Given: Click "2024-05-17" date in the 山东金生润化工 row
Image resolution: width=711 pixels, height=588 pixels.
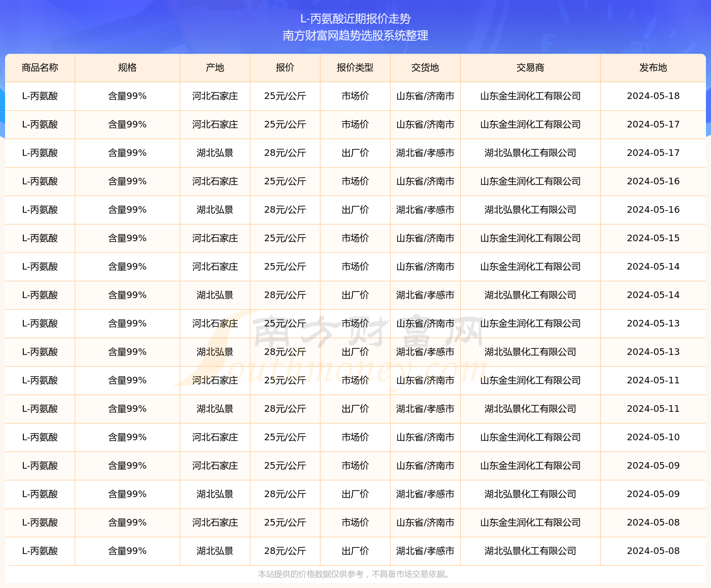Looking at the screenshot, I should tap(653, 124).
